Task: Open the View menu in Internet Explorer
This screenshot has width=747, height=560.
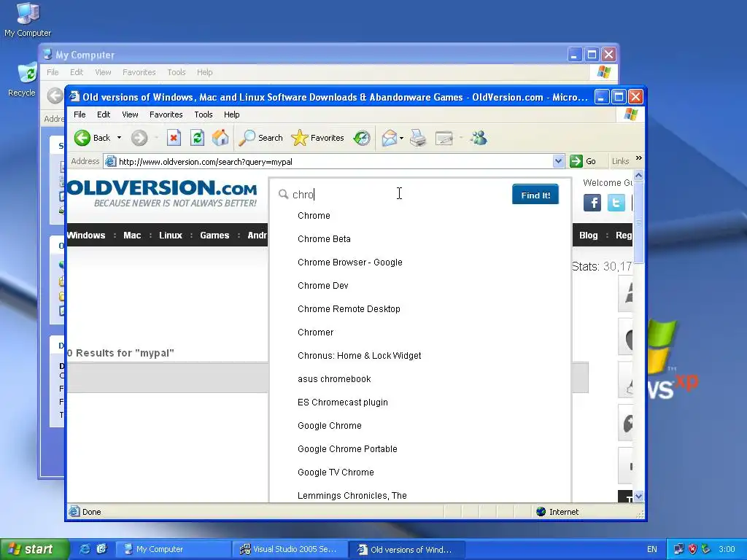Action: click(x=130, y=114)
